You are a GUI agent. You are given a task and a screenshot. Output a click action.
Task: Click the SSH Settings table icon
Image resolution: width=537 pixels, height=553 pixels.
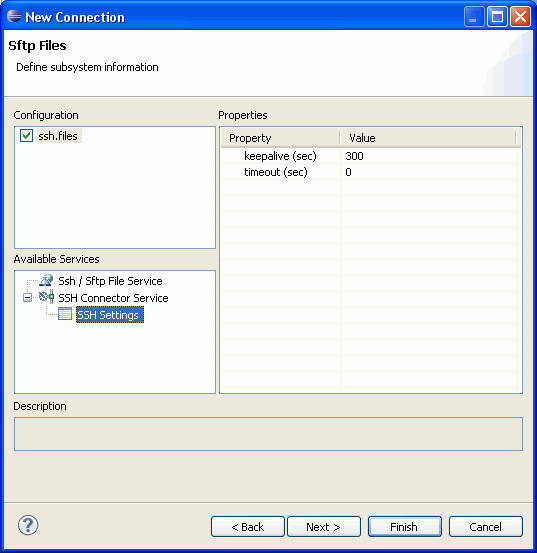(65, 314)
